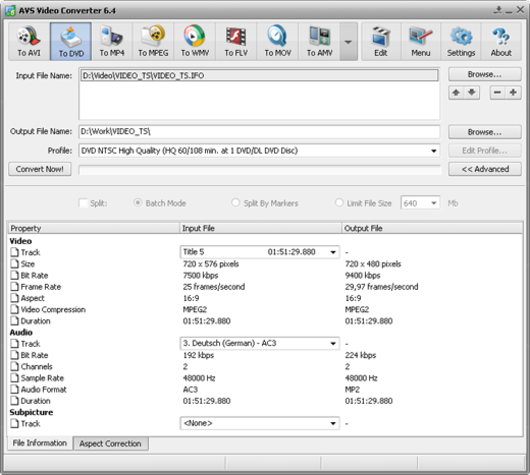530x475 pixels.
Task: Select the To DVD conversion format
Action: [71, 42]
